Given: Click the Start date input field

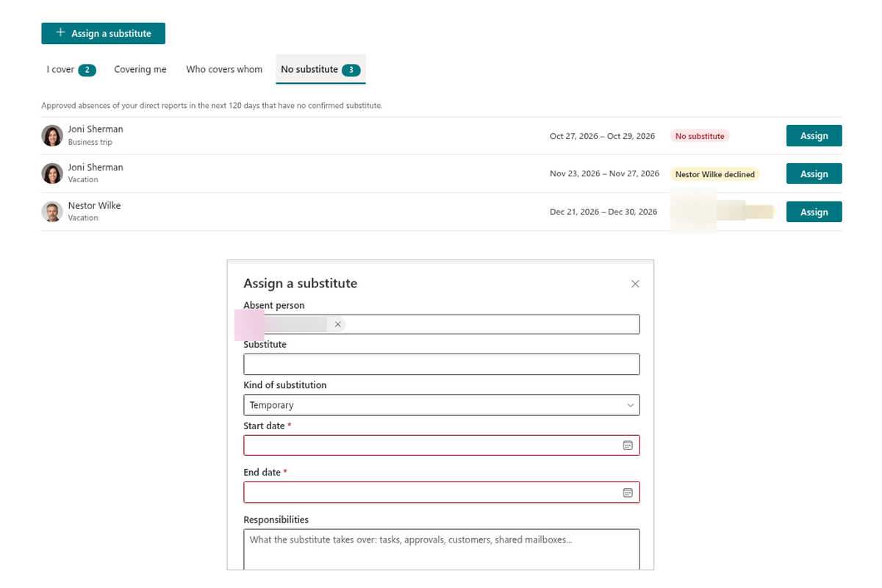Looking at the screenshot, I should tap(442, 445).
